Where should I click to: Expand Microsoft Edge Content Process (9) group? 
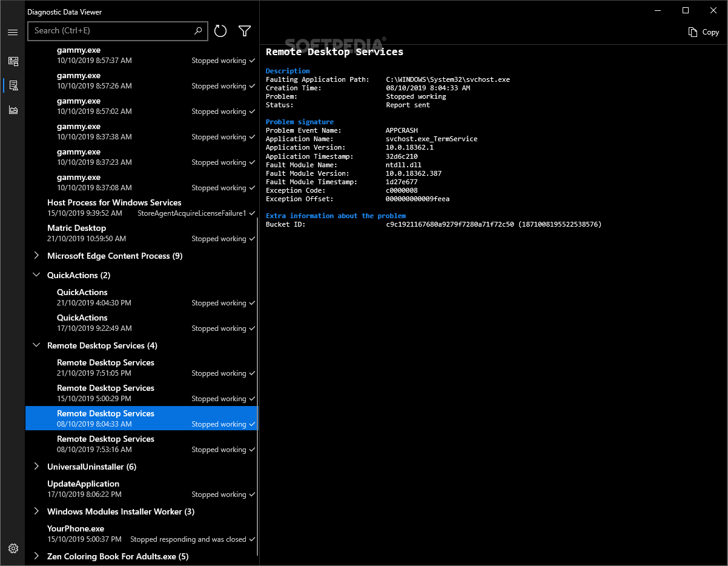[36, 256]
